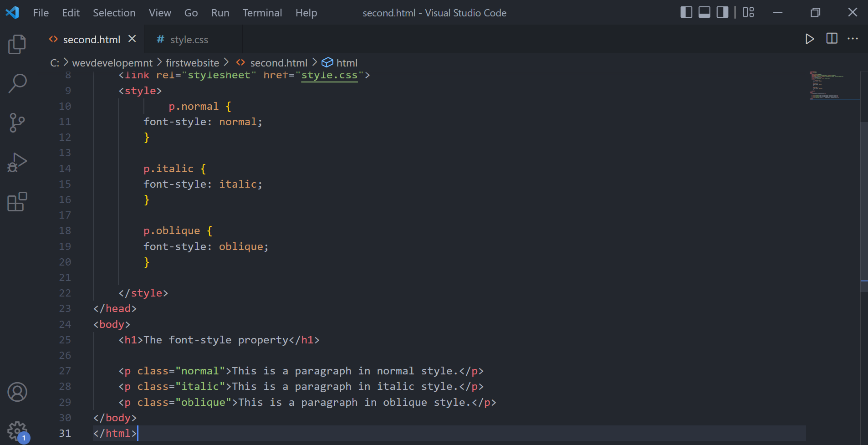Click the paragraph line with class italic
The width and height of the screenshot is (868, 445).
tap(301, 386)
